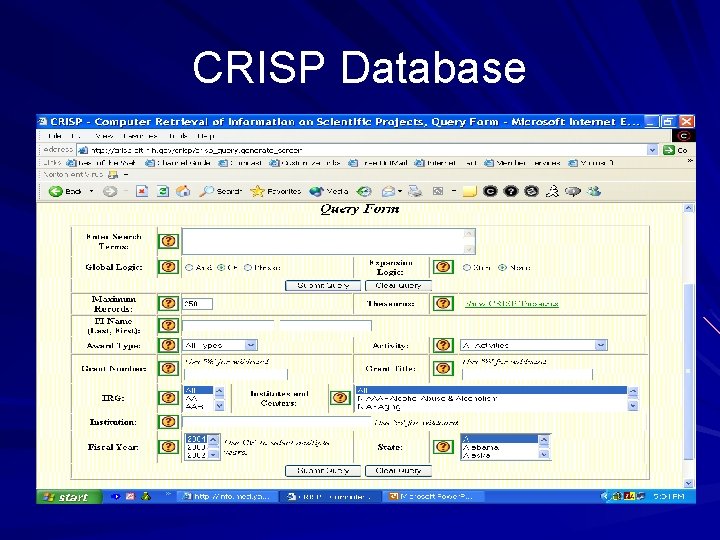Open the Mail envelope icon
Screen dimensions: 720x540
point(388,191)
